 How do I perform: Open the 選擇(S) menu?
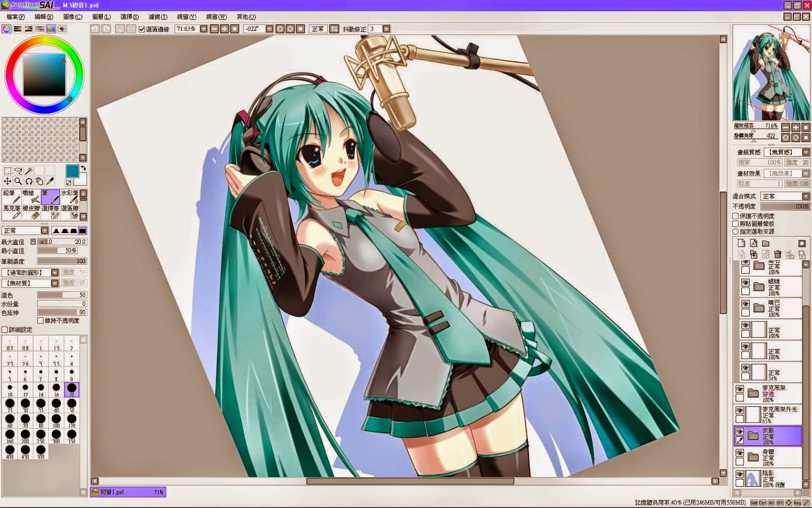129,17
